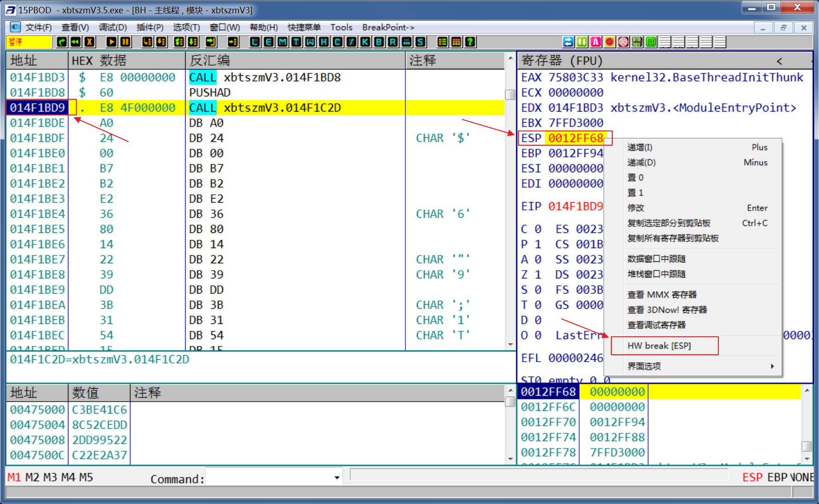
Task: Click the Run (play) toolbar icon
Action: (111, 42)
